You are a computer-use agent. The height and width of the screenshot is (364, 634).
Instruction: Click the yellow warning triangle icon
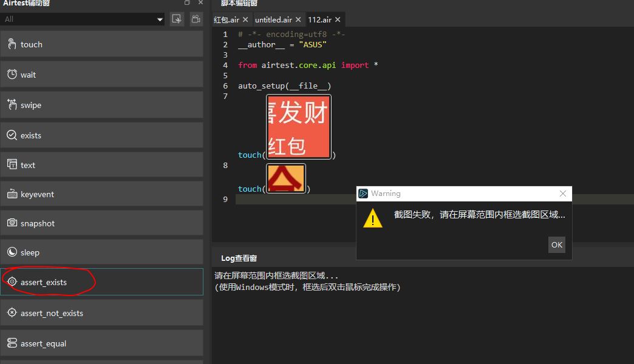pos(373,218)
